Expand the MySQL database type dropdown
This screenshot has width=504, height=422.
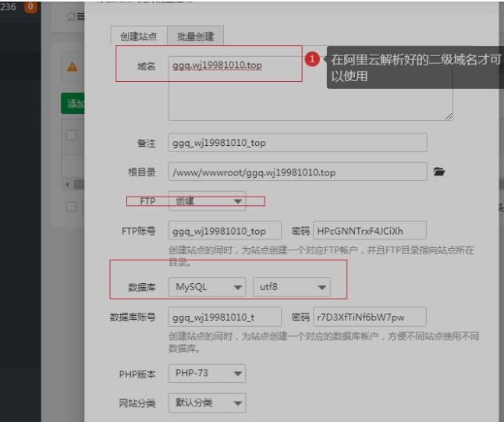click(207, 288)
